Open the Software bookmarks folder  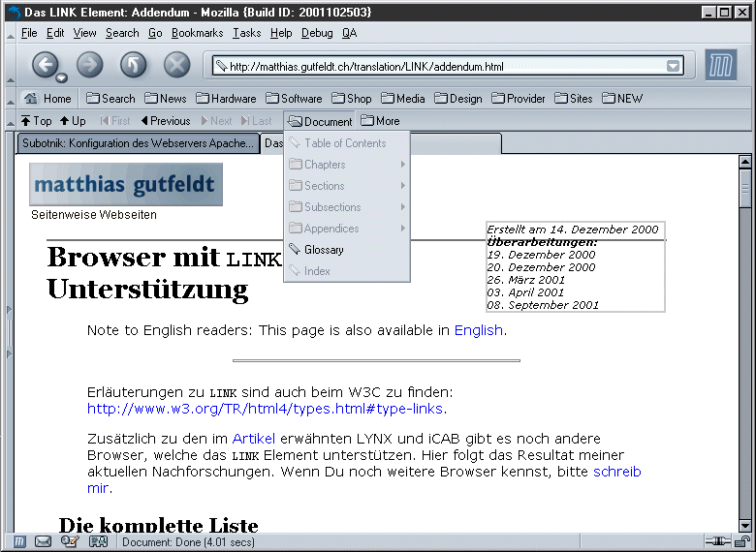point(294,99)
